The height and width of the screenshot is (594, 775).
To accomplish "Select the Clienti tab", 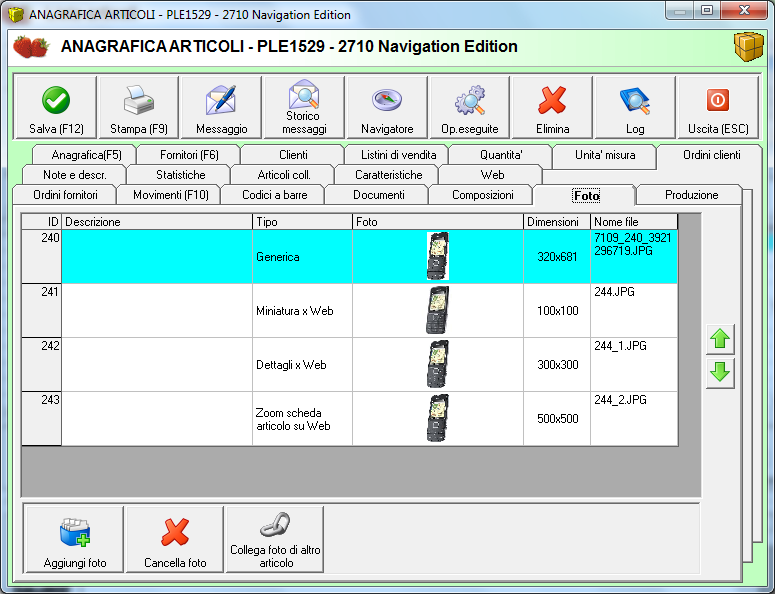I will click(293, 155).
